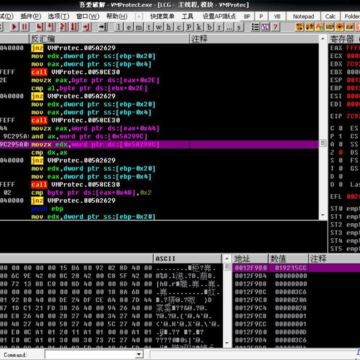Click the disassembly scrollbar up arrow
The image size is (360, 360).
coord(322,39)
